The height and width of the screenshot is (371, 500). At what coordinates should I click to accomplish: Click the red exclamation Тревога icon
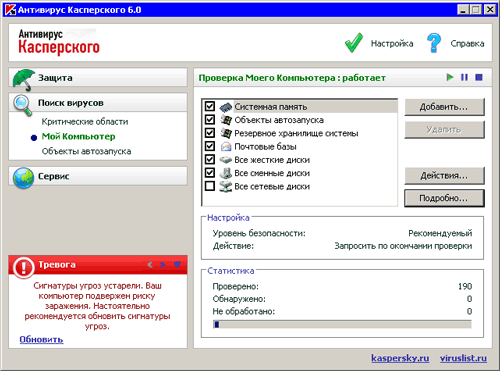[x=24, y=267]
